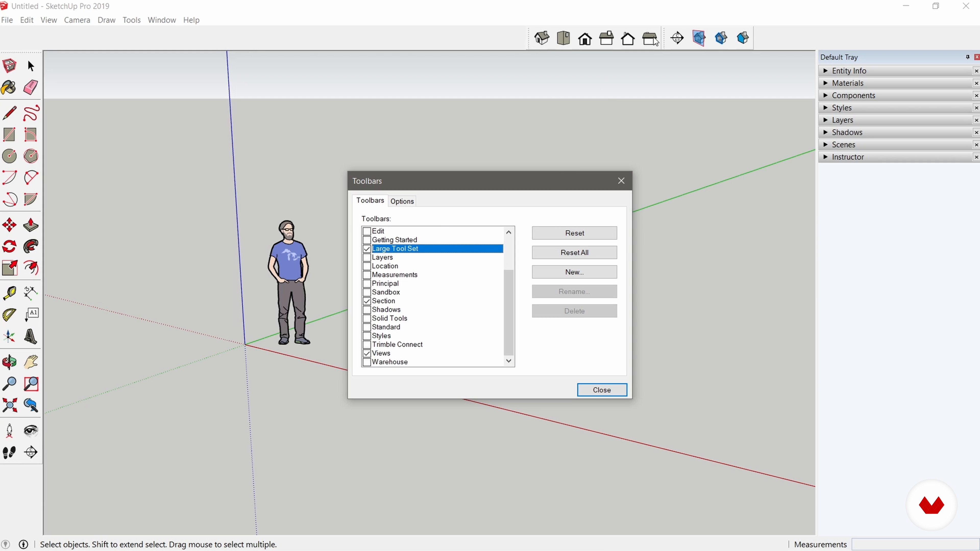Choose the Freehand drawing tool
The width and height of the screenshot is (980, 551).
(31, 113)
